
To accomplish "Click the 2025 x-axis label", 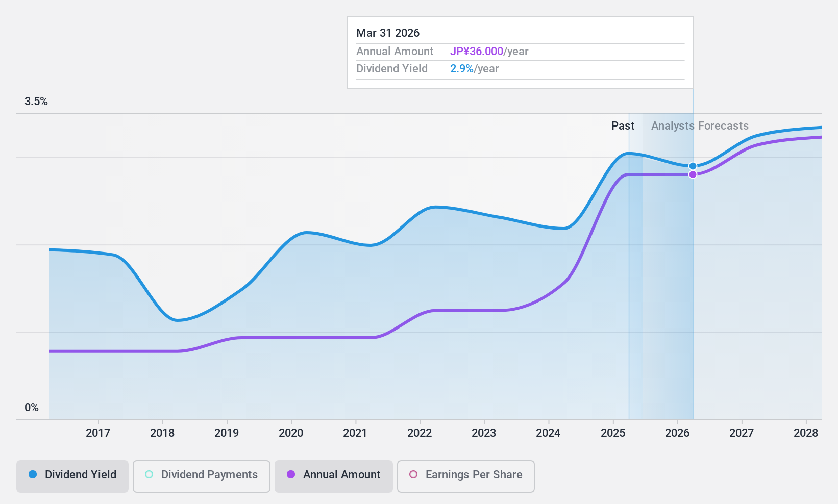I will [x=613, y=433].
